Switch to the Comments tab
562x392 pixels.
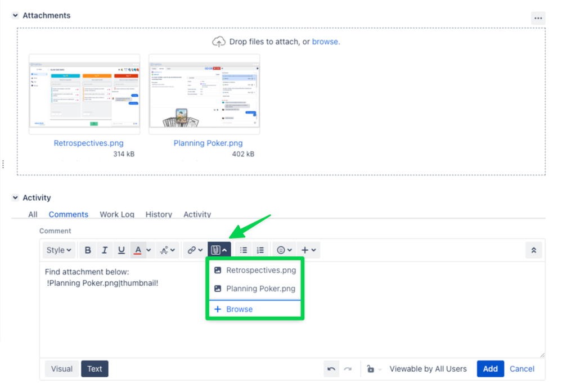pos(69,214)
